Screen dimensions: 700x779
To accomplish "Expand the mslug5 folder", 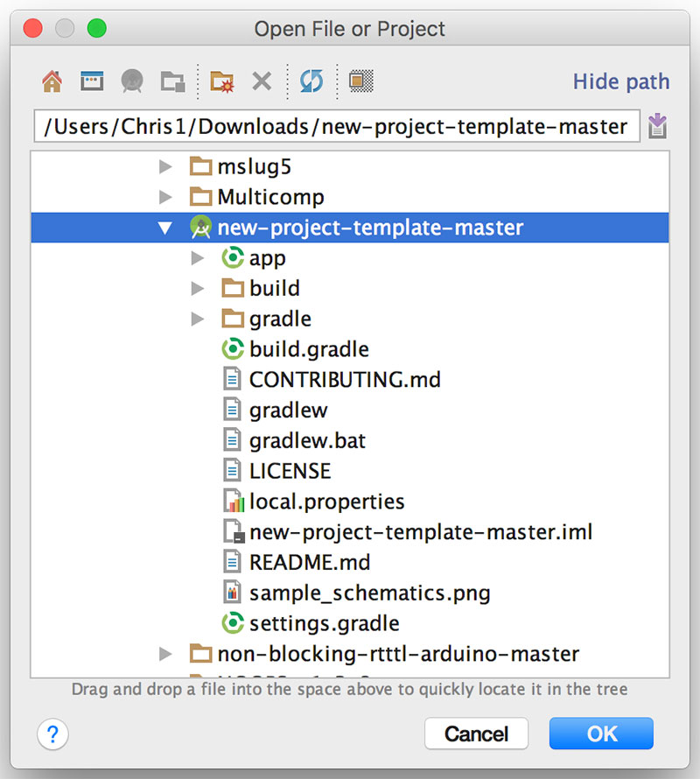I will [x=165, y=166].
